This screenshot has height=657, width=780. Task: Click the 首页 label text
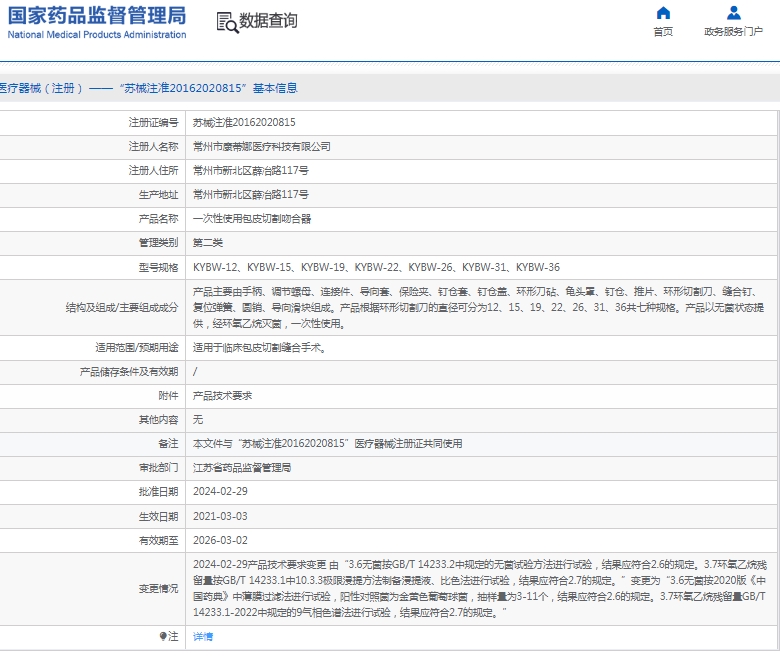[663, 32]
